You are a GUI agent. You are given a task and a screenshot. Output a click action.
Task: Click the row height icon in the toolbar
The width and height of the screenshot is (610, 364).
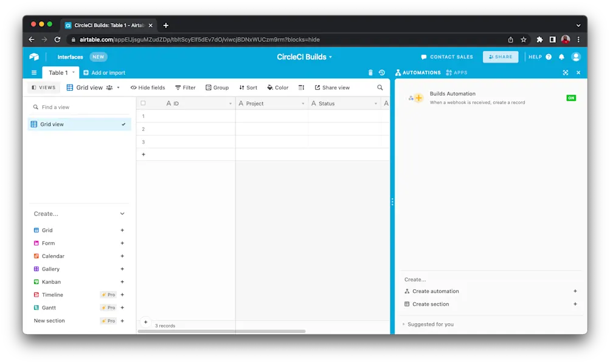click(x=301, y=87)
